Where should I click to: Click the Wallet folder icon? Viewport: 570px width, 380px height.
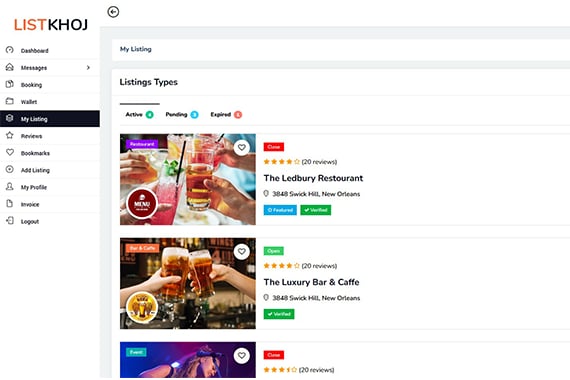coord(10,101)
